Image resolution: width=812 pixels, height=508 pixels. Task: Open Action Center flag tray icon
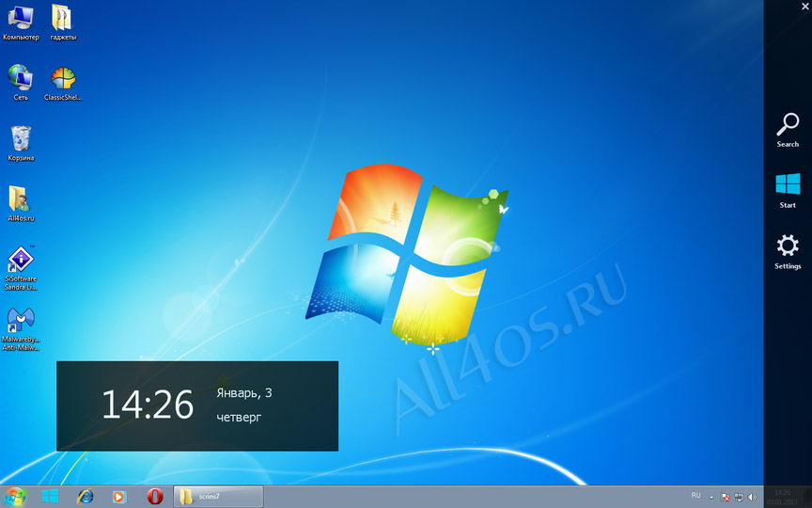725,497
